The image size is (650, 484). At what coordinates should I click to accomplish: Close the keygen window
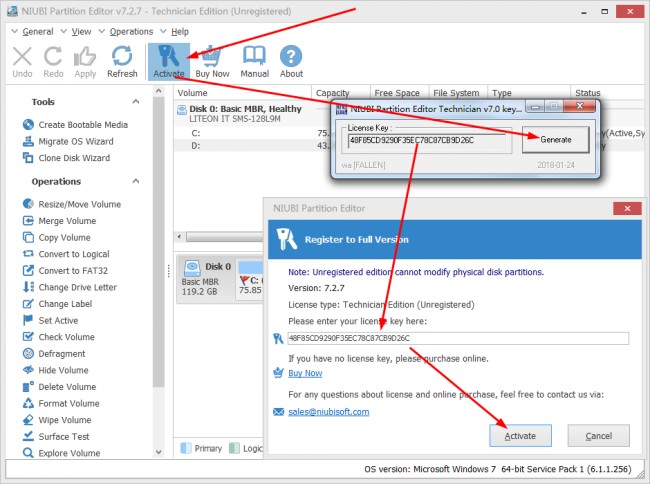pyautogui.click(x=580, y=106)
